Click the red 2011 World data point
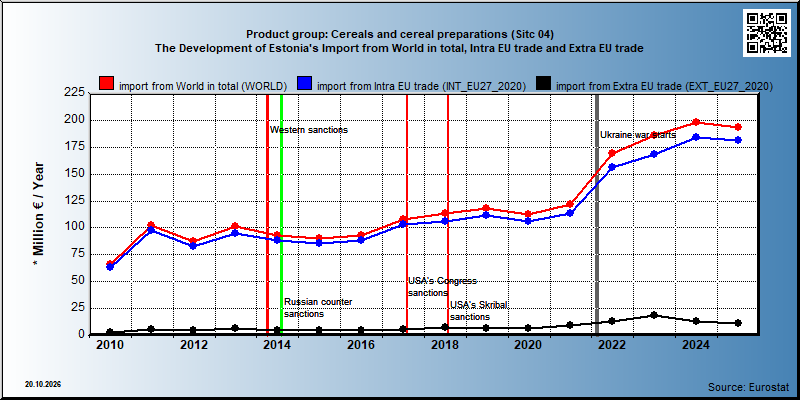The width and height of the screenshot is (800, 400). click(x=151, y=225)
